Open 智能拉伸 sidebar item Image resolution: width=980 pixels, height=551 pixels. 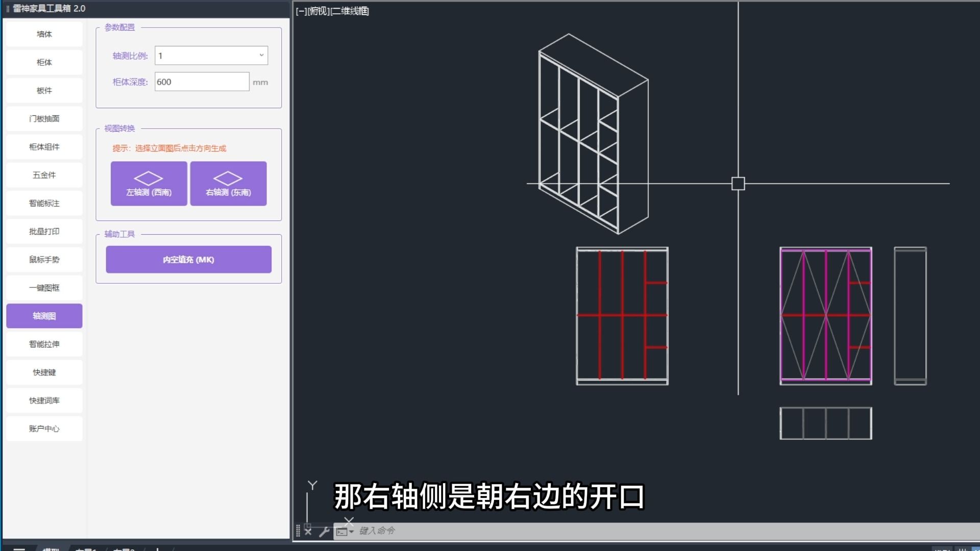click(x=44, y=344)
